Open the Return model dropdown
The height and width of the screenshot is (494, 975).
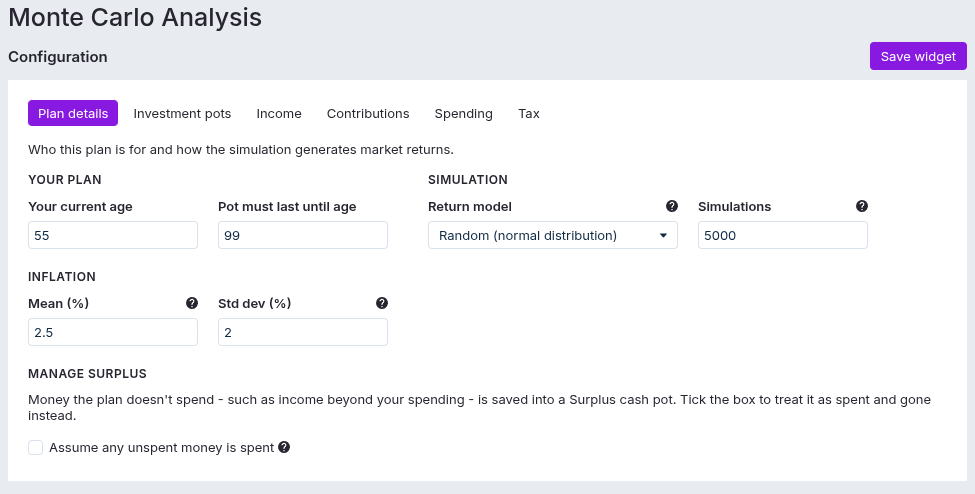[x=553, y=235]
